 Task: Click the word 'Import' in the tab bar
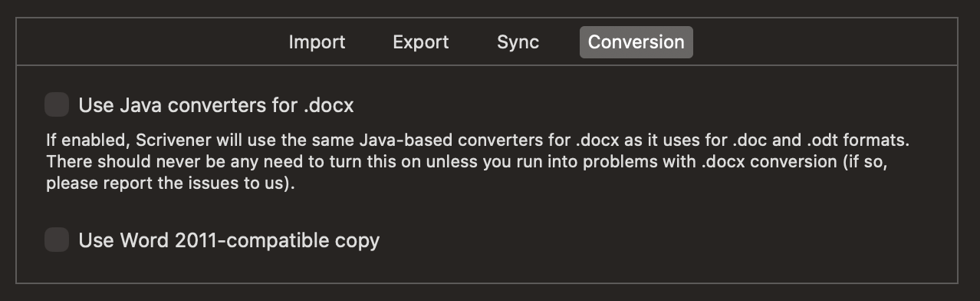317,42
